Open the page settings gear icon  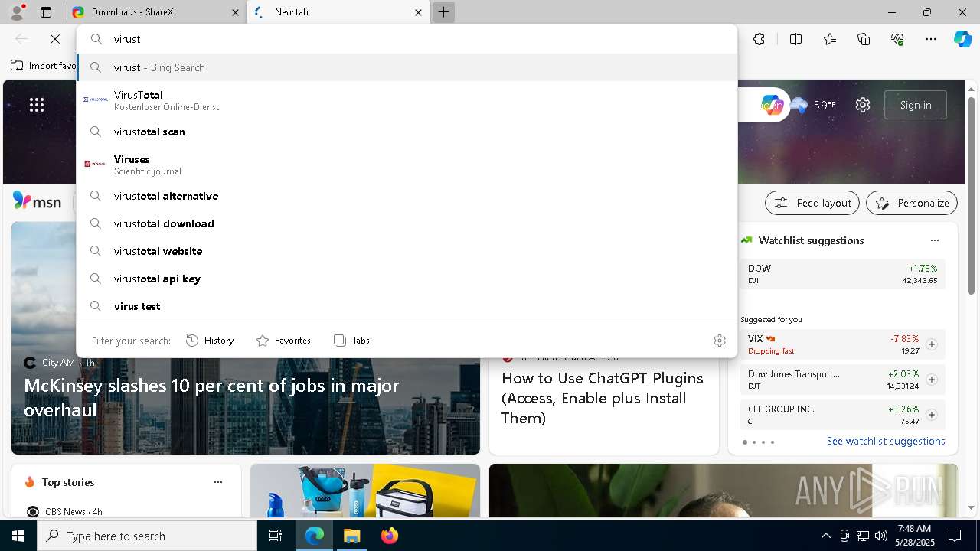point(863,105)
